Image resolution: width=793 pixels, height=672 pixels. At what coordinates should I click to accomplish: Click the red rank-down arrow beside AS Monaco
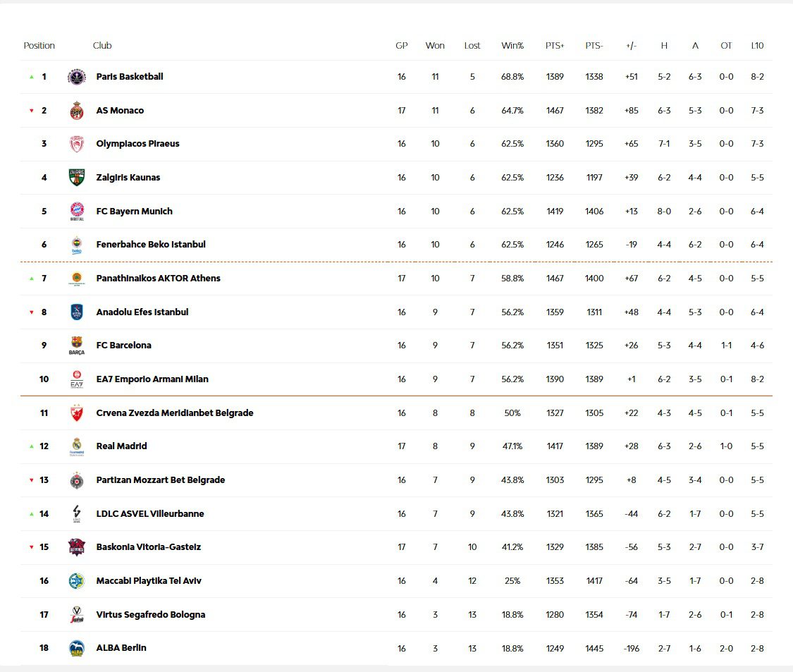click(x=31, y=110)
